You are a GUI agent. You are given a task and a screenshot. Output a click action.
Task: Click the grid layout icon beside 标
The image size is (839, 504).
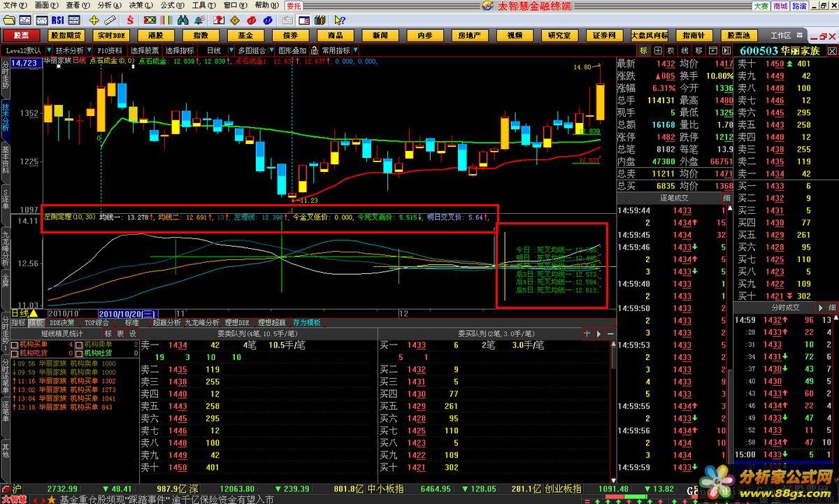[657, 51]
